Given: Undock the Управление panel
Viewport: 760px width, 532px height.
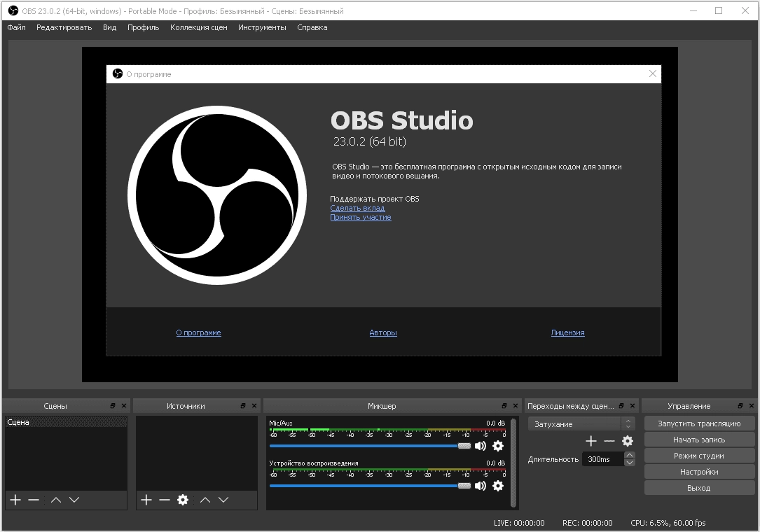Looking at the screenshot, I should [740, 406].
